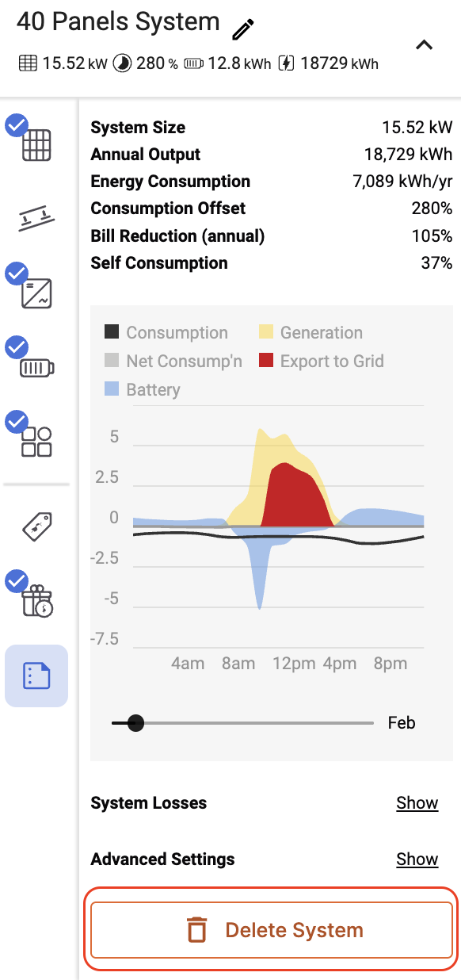Show System Losses details

(417, 803)
